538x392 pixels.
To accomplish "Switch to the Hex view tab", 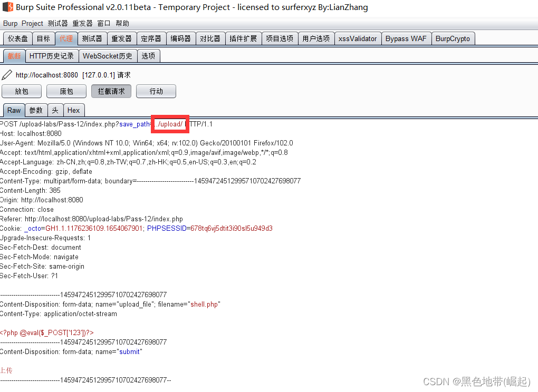I will [73, 110].
